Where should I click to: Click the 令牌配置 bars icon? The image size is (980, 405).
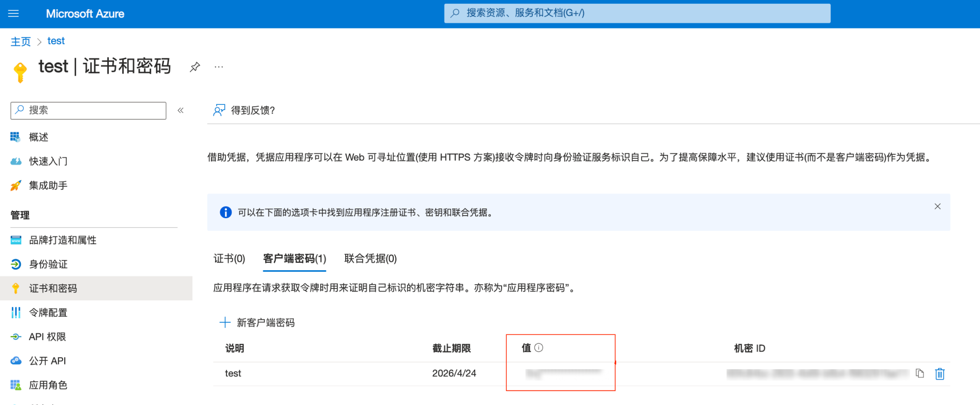[16, 312]
